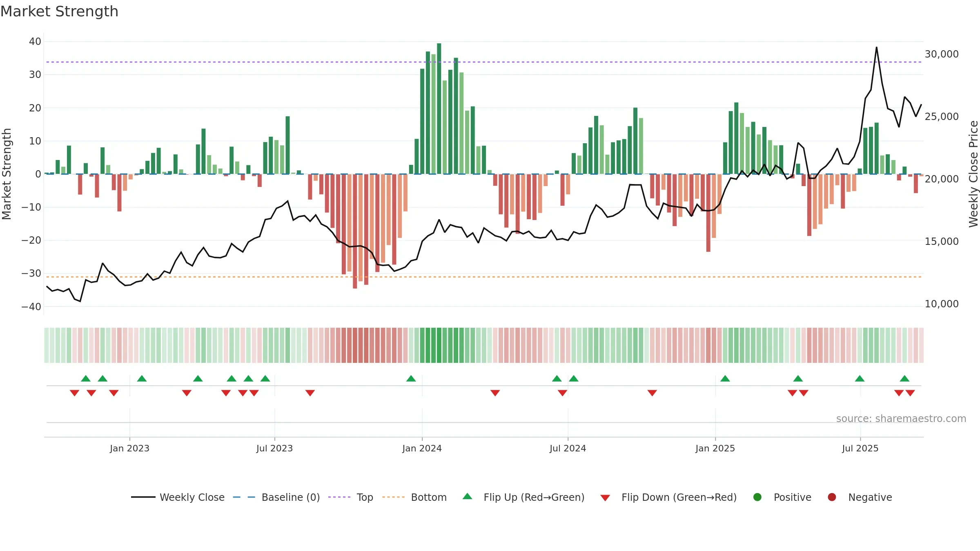The width and height of the screenshot is (980, 551).
Task: Toggle the Flip Down (Green→Red) legend entry
Action: pyautogui.click(x=668, y=497)
